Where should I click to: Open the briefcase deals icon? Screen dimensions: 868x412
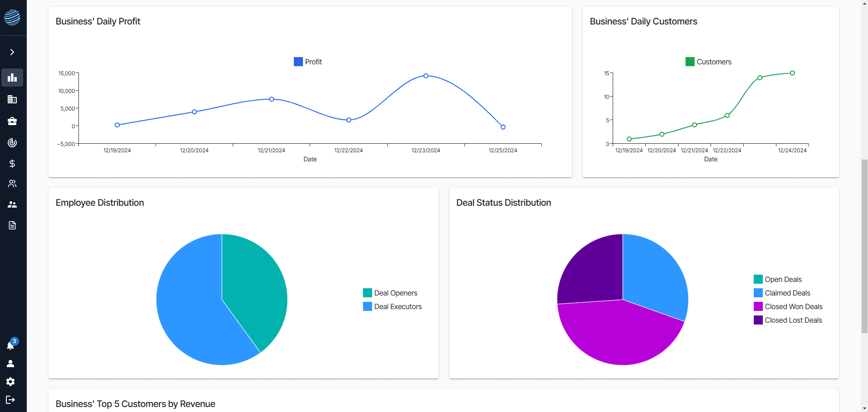[x=12, y=121]
